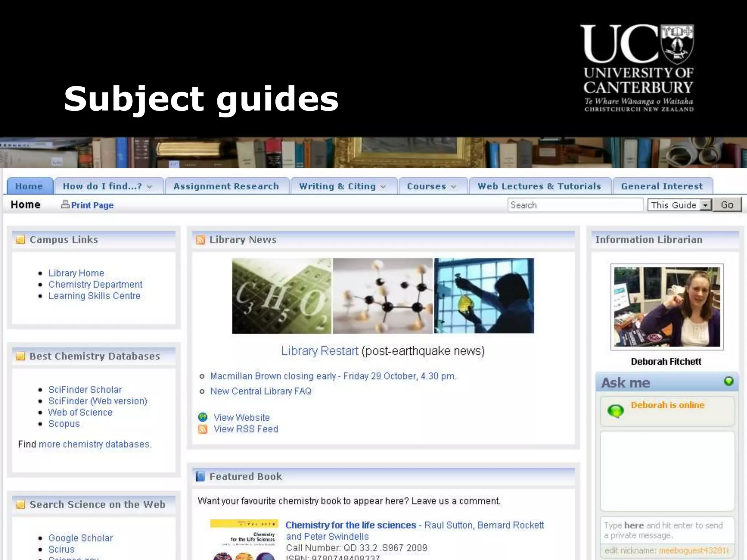Click the University of Canterbury logo

coord(638,68)
